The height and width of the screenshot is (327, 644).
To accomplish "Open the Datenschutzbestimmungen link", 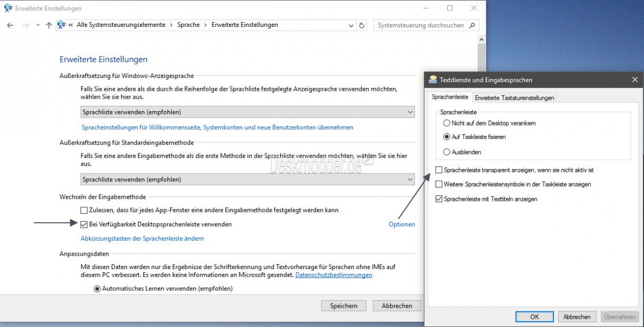I will (334, 275).
